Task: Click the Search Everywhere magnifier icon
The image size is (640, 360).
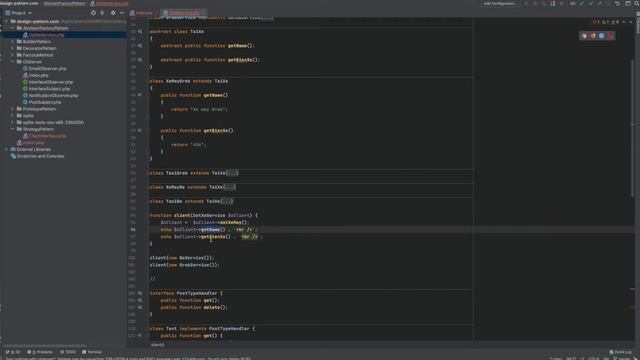Action: pos(636,3)
